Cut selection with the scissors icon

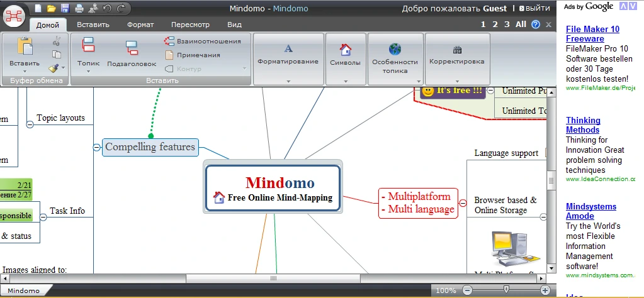tap(57, 41)
